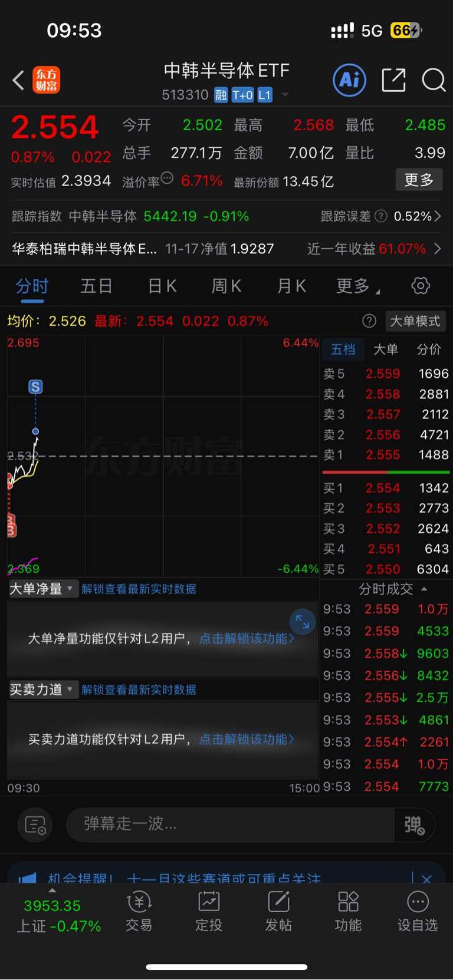This screenshot has height=980, width=453.
Task: Tap 卖3 price 2.557 row
Action: tap(386, 414)
